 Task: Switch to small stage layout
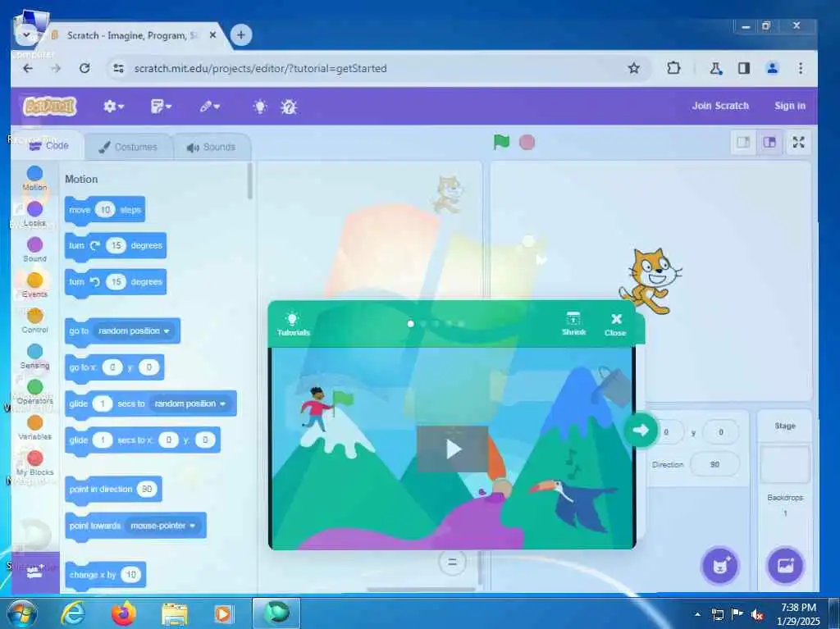743,143
